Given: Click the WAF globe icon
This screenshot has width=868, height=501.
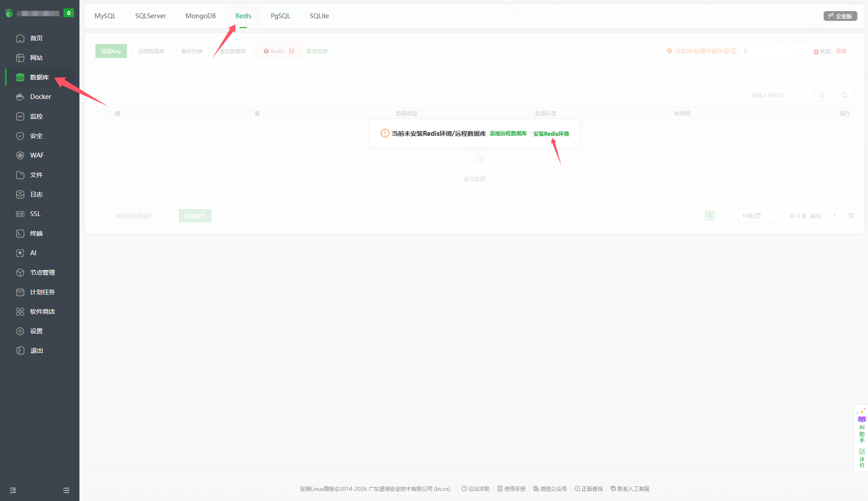Looking at the screenshot, I should pyautogui.click(x=20, y=155).
